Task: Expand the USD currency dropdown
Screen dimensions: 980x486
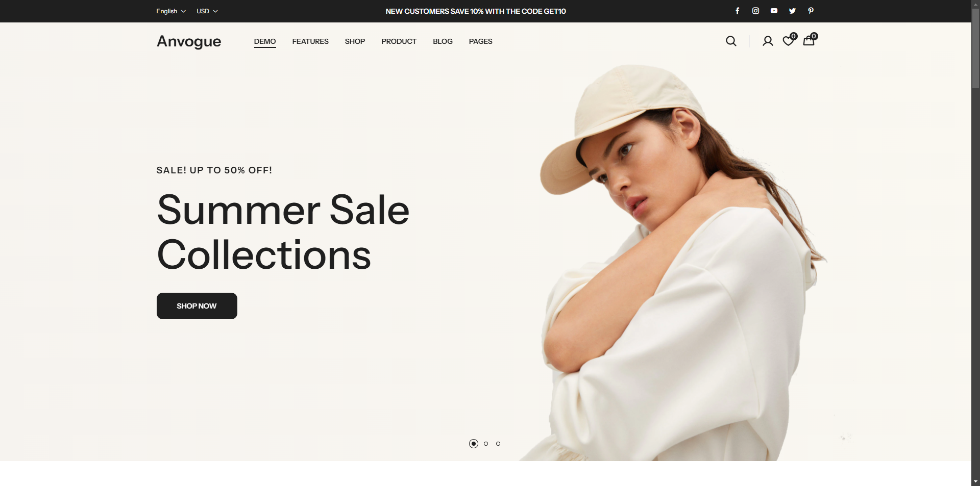Action: click(207, 11)
